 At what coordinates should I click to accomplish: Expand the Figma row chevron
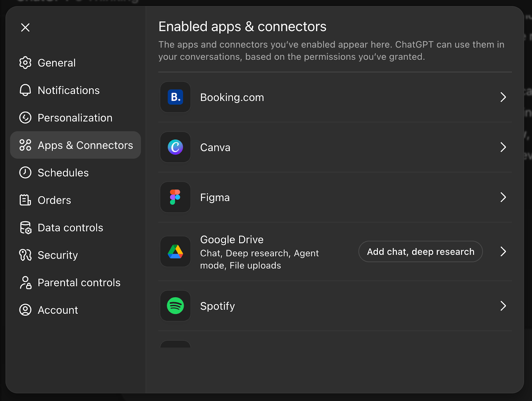[503, 197]
